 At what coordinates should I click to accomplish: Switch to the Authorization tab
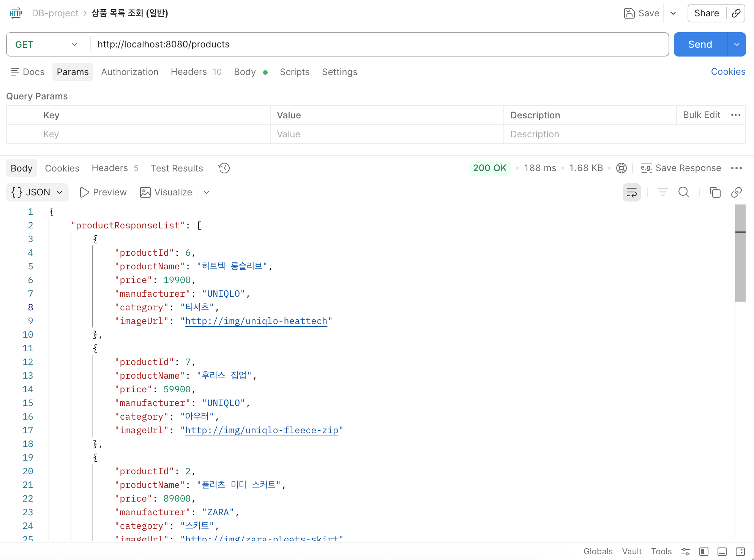coord(130,72)
